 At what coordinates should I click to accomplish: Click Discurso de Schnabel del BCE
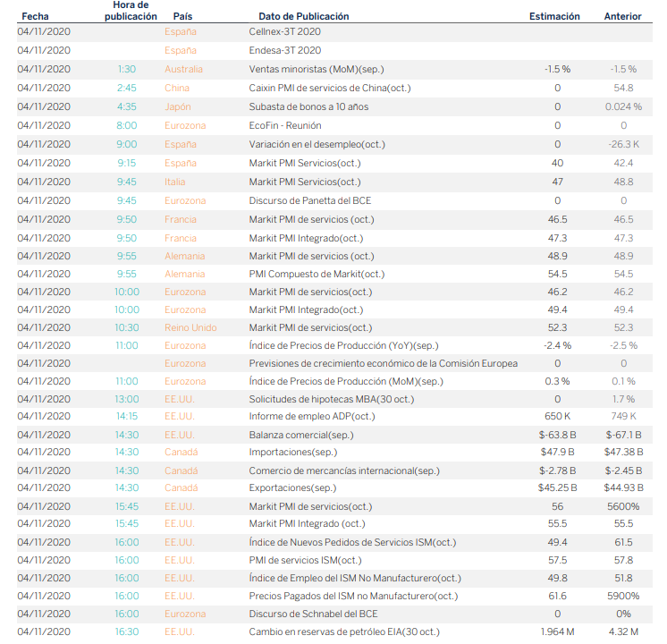(x=313, y=614)
